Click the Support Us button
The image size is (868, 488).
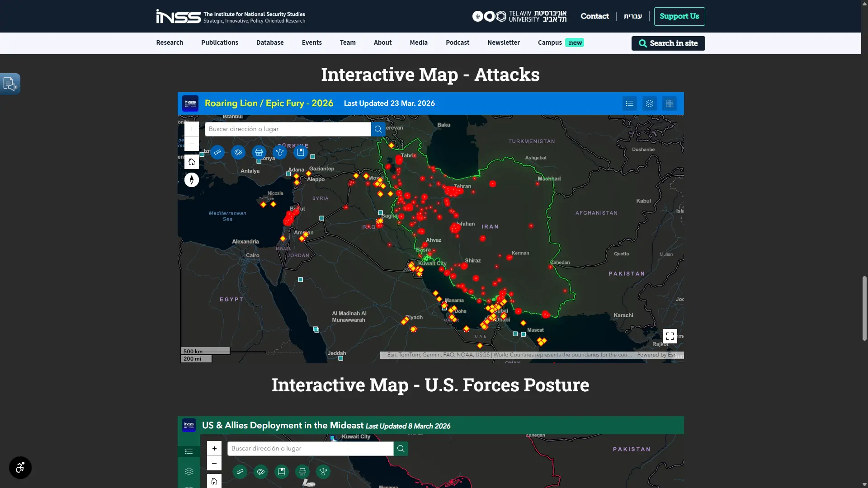pos(679,16)
